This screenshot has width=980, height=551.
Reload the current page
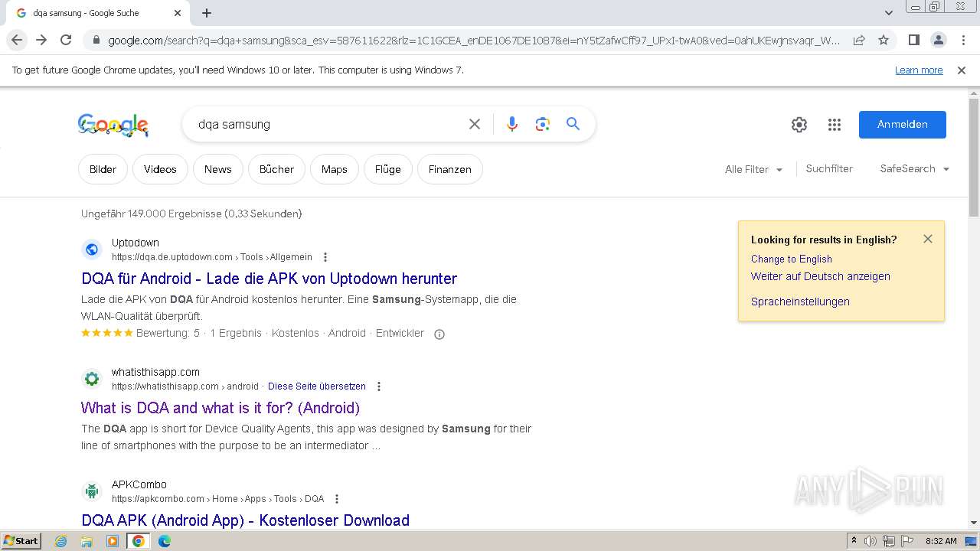click(x=66, y=40)
